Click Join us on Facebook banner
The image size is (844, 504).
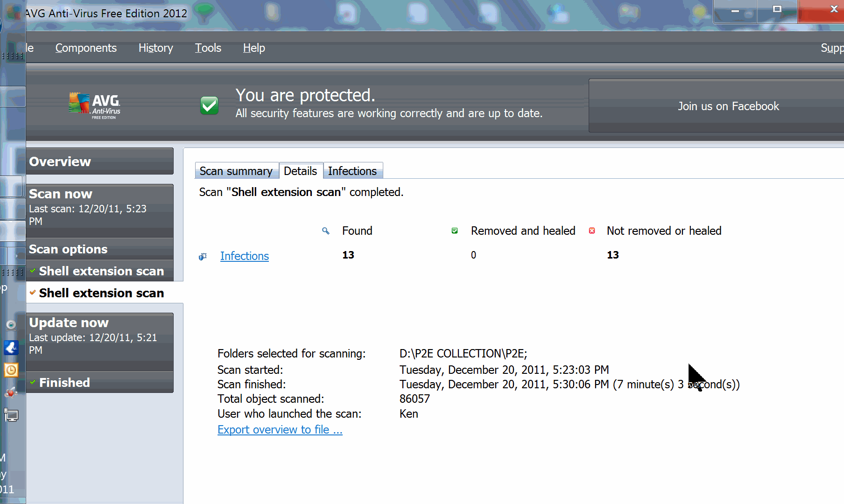pyautogui.click(x=728, y=106)
